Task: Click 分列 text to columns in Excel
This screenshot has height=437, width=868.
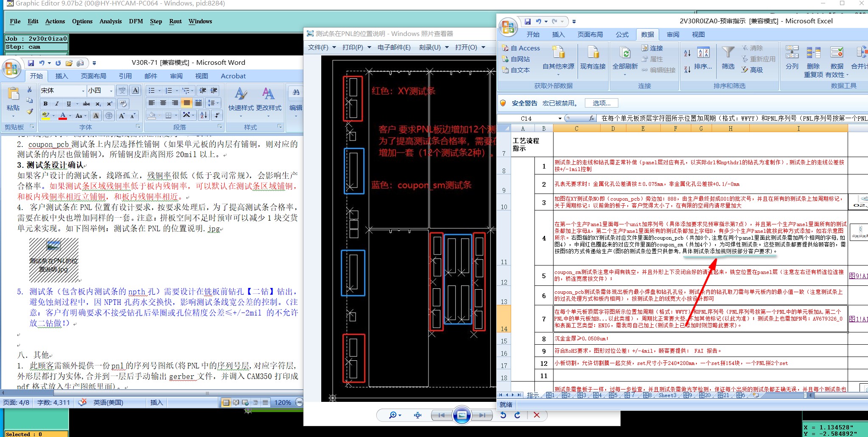Action: pos(792,58)
